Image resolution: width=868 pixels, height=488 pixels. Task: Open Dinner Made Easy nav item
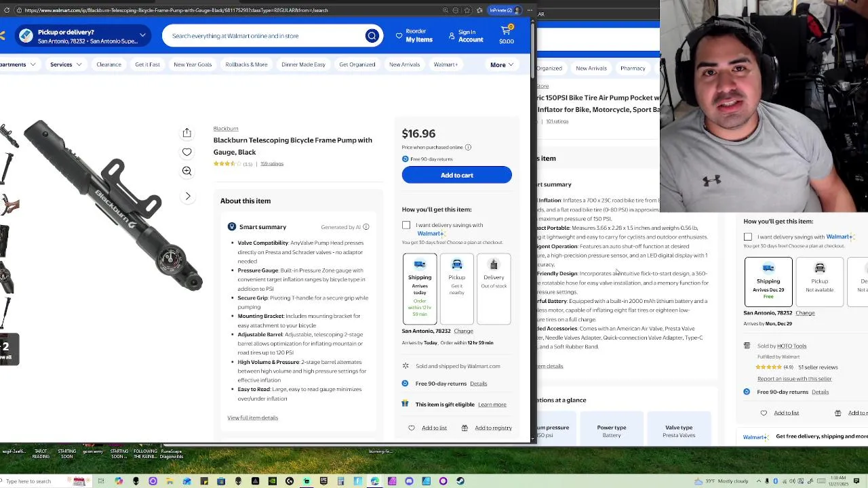point(303,64)
